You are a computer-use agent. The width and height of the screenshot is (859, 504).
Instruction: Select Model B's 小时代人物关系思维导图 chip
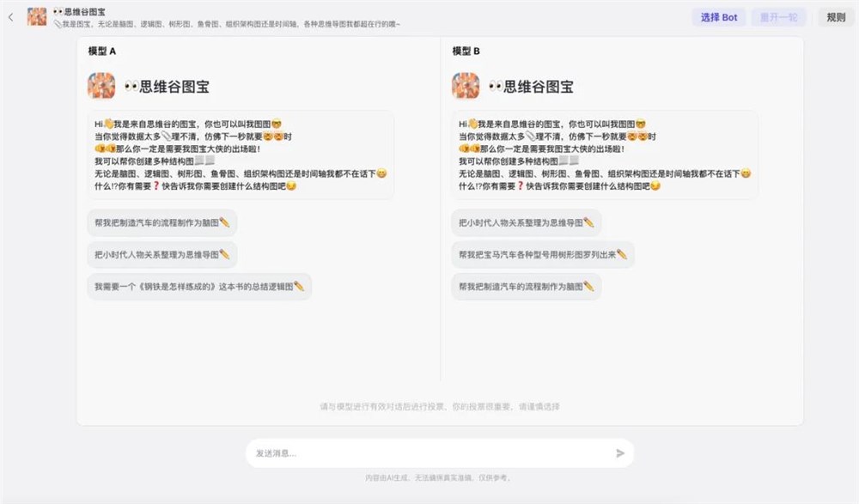click(x=525, y=222)
